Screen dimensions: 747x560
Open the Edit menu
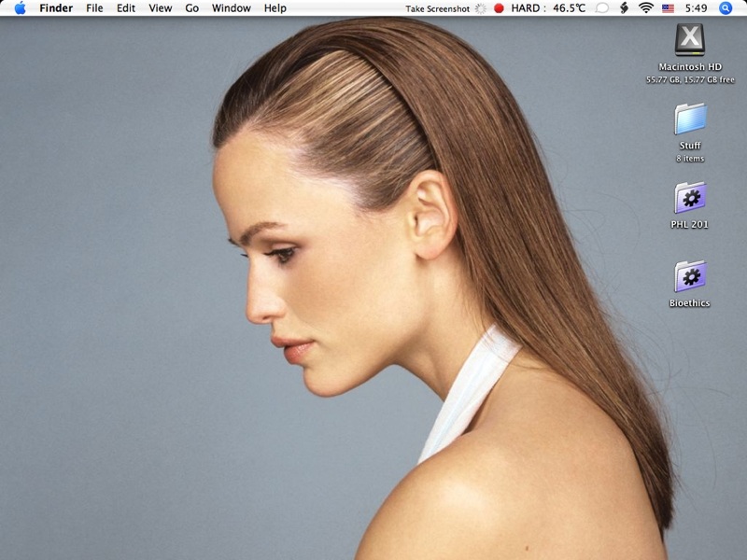point(126,8)
